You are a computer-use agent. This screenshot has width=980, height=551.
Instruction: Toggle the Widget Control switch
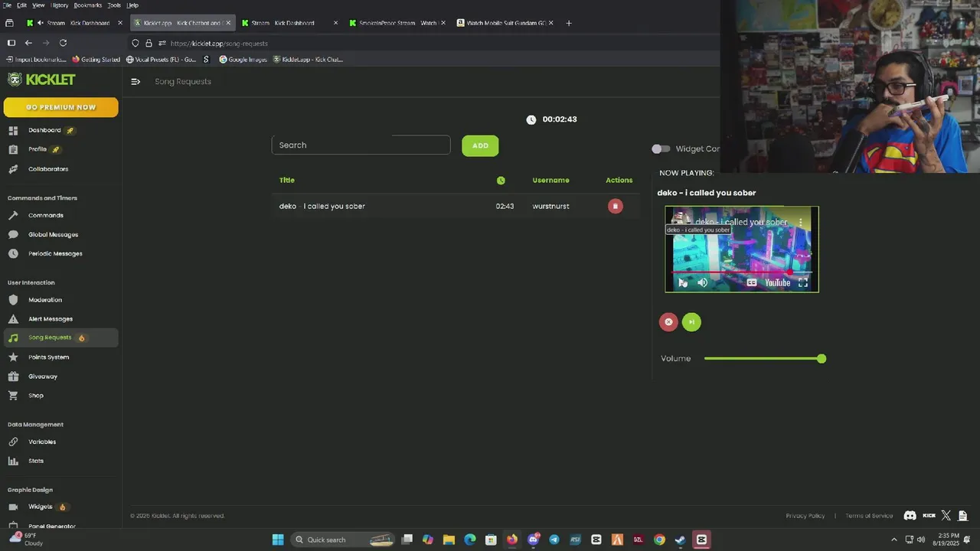[661, 149]
